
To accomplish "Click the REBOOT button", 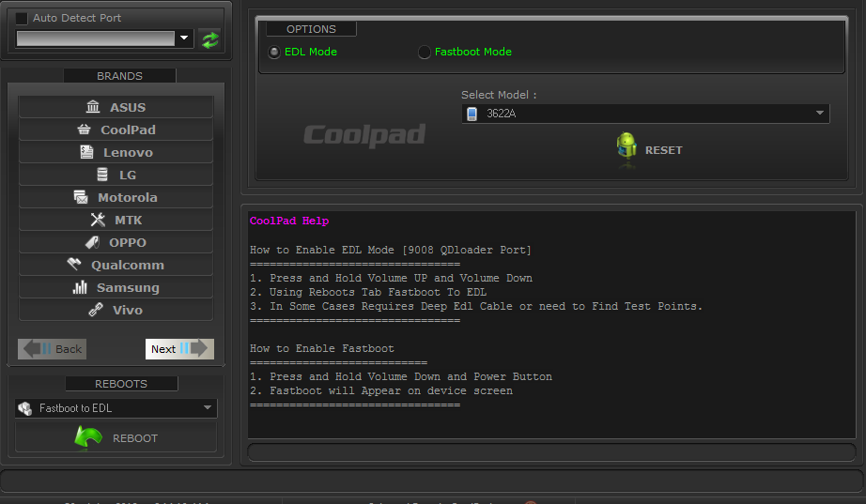I will coord(116,437).
